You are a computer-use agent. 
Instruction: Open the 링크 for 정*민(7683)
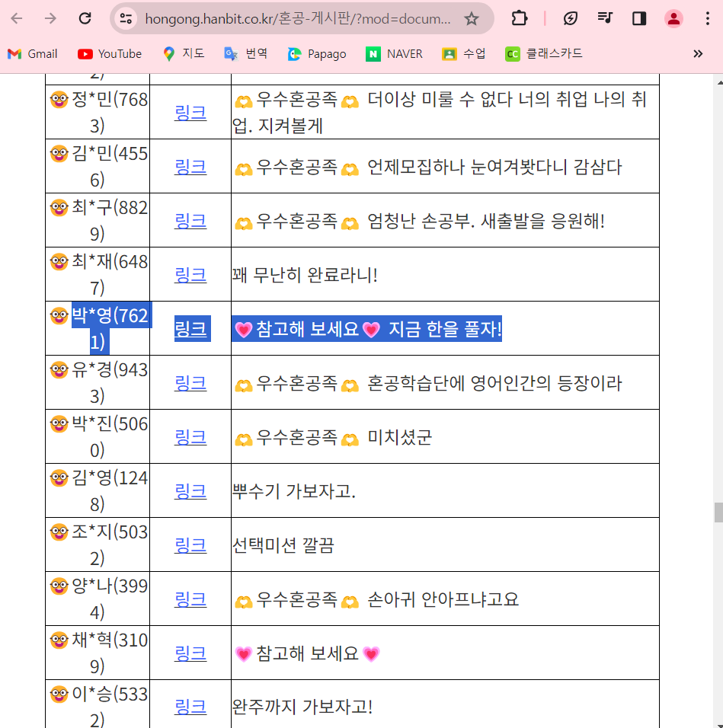tap(190, 113)
